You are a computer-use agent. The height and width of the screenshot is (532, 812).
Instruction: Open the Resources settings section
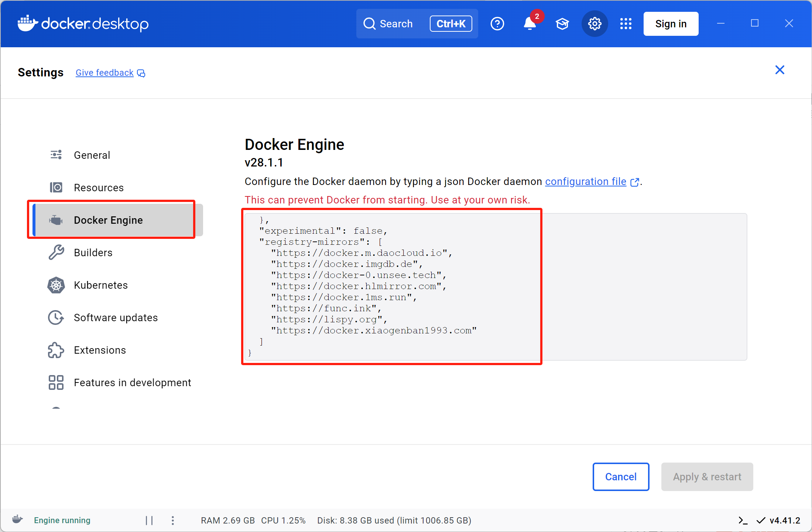99,188
